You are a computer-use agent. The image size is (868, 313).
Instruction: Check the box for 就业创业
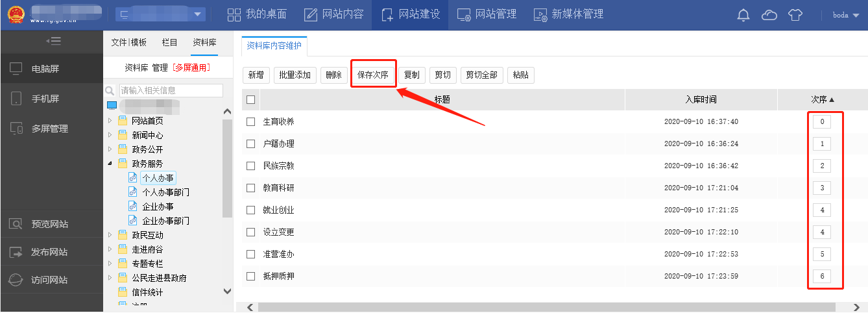point(250,210)
